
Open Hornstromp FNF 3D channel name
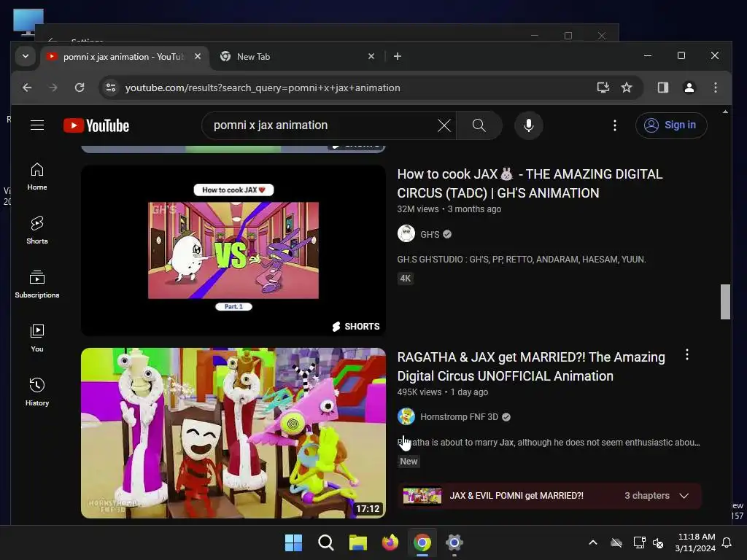[x=460, y=417]
